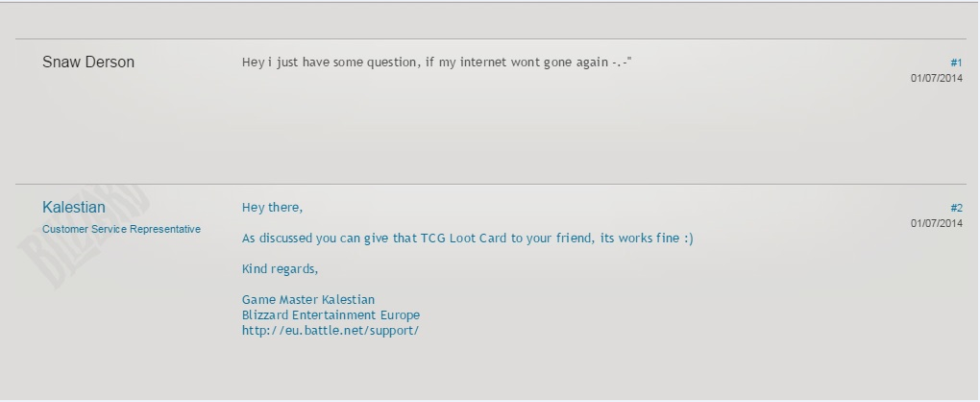
Task: Click the 01/07/2014 date under #1
Action: pyautogui.click(x=936, y=78)
